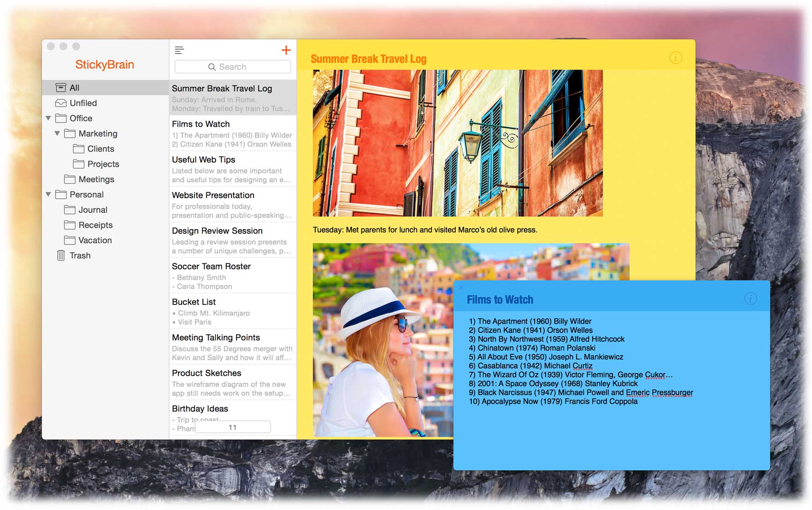Click the Citizen Kane (1941) line in blue note

pyautogui.click(x=530, y=330)
